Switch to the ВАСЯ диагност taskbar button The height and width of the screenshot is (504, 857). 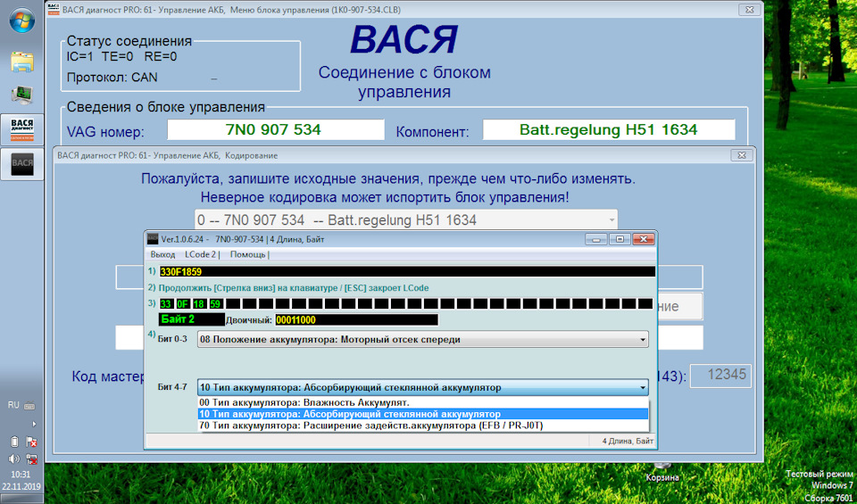22,130
